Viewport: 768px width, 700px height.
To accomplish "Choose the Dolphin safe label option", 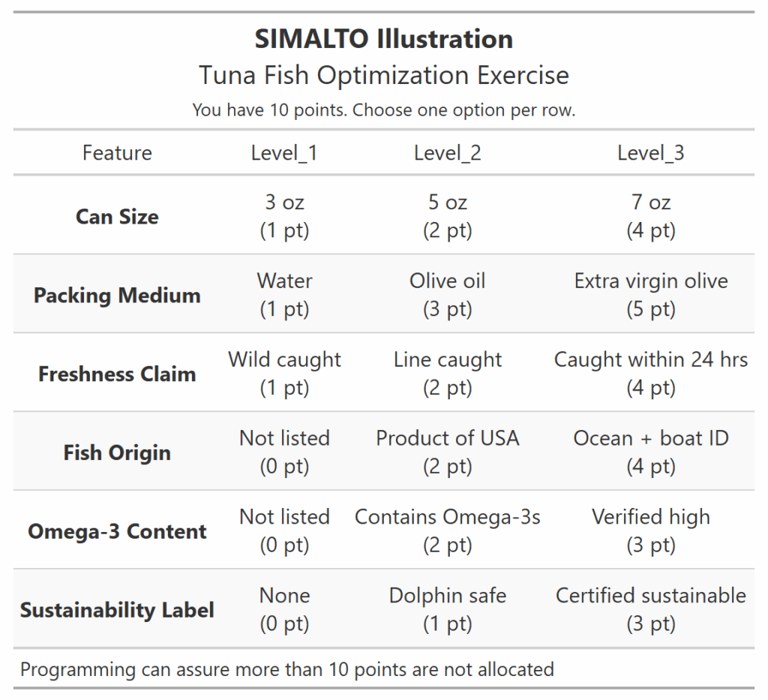I will [447, 610].
